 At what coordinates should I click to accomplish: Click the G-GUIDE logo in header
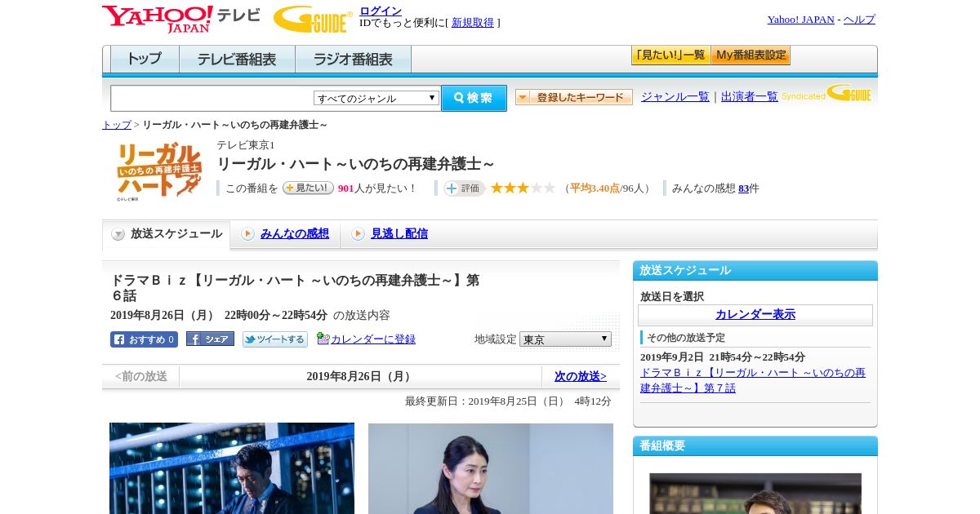tap(313, 19)
